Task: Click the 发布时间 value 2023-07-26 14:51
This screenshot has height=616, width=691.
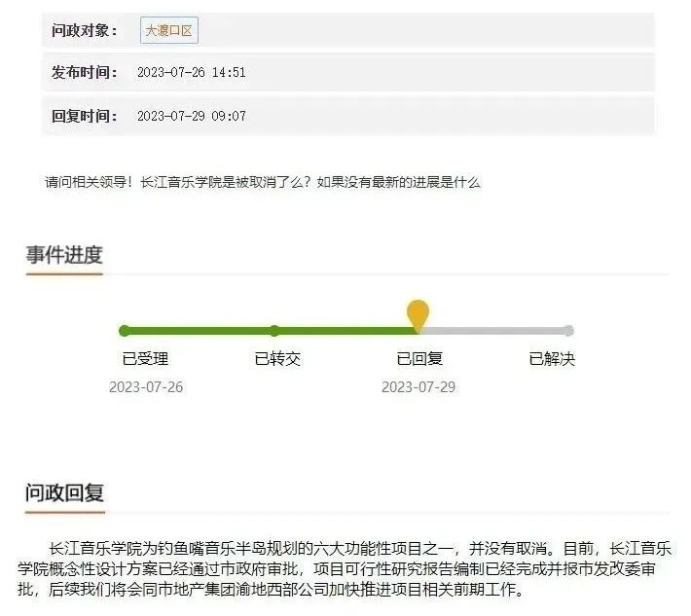Action: click(x=192, y=72)
